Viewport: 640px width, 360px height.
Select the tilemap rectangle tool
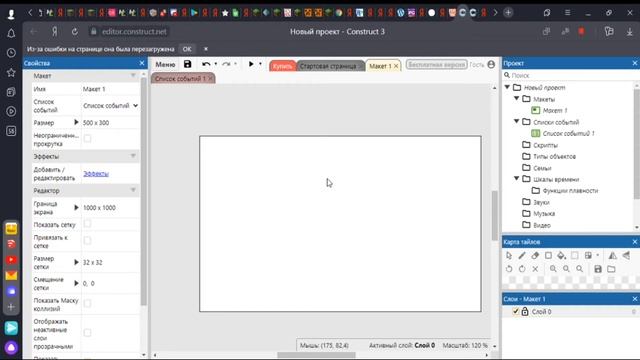[548, 256]
